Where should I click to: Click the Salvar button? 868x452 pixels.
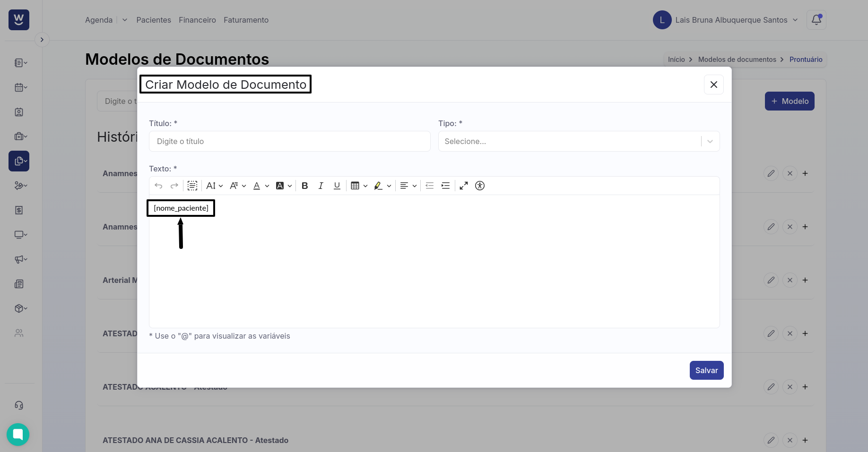coord(707,370)
